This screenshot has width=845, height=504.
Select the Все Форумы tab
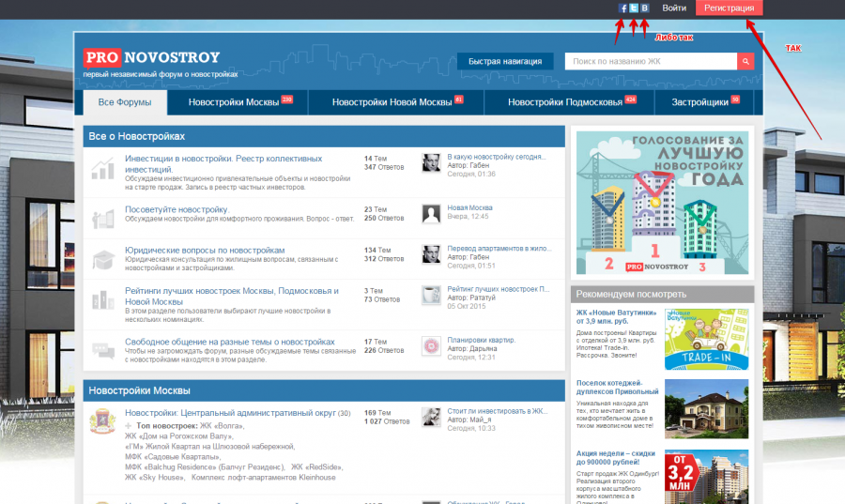click(x=125, y=102)
